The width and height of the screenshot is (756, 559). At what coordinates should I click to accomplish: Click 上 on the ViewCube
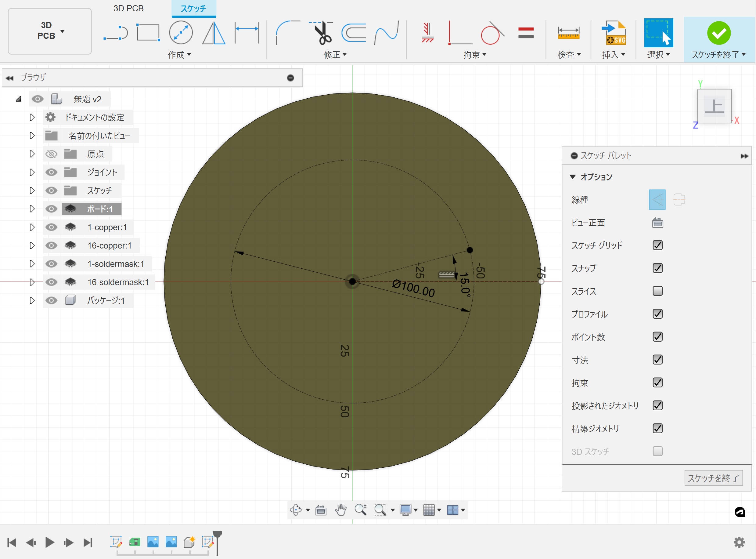(714, 107)
